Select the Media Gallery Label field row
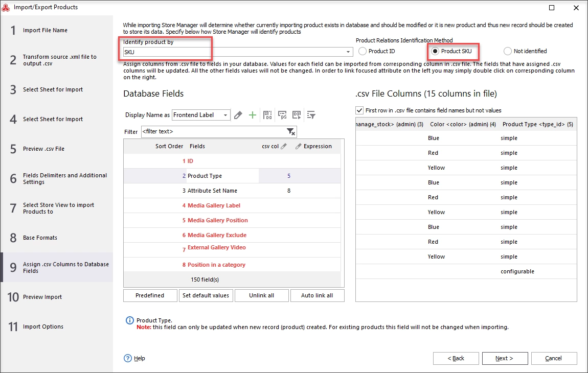The width and height of the screenshot is (588, 373). point(232,205)
